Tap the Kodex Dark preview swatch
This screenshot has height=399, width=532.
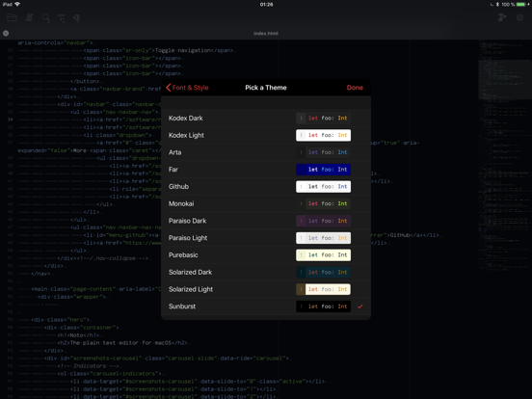(x=323, y=119)
